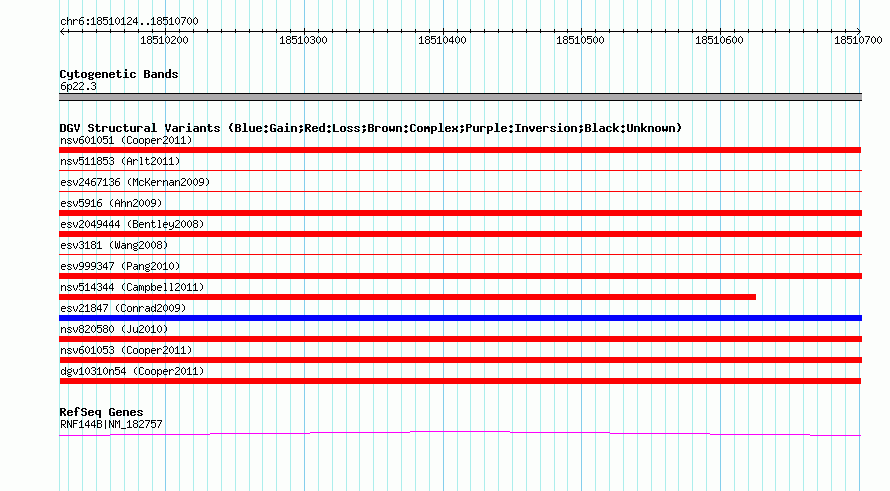The width and height of the screenshot is (890, 491).
Task: Click the left arrow end of the ruler
Action: point(63,31)
